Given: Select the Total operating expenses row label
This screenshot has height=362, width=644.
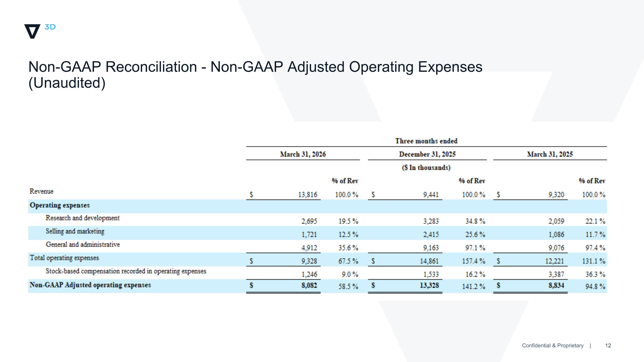Looking at the screenshot, I should pos(64,258).
